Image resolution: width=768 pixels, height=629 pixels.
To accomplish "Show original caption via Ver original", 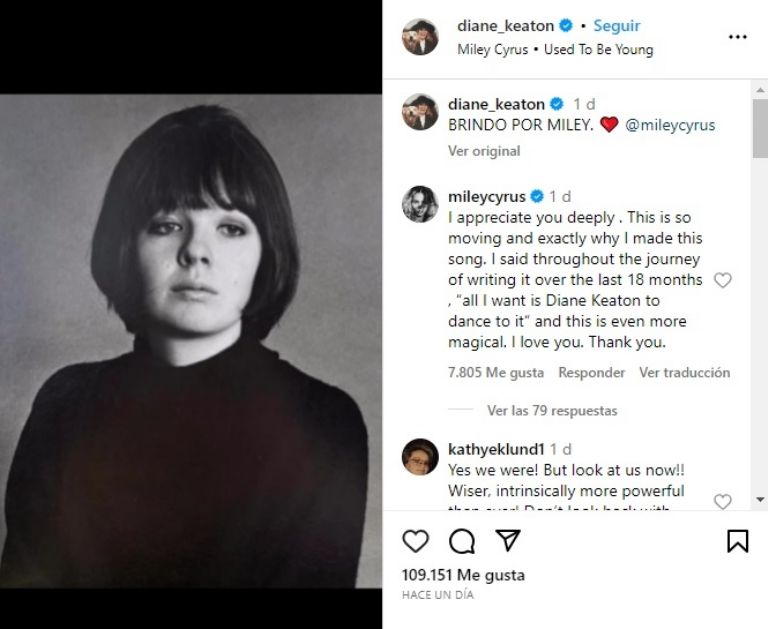I will pos(484,151).
